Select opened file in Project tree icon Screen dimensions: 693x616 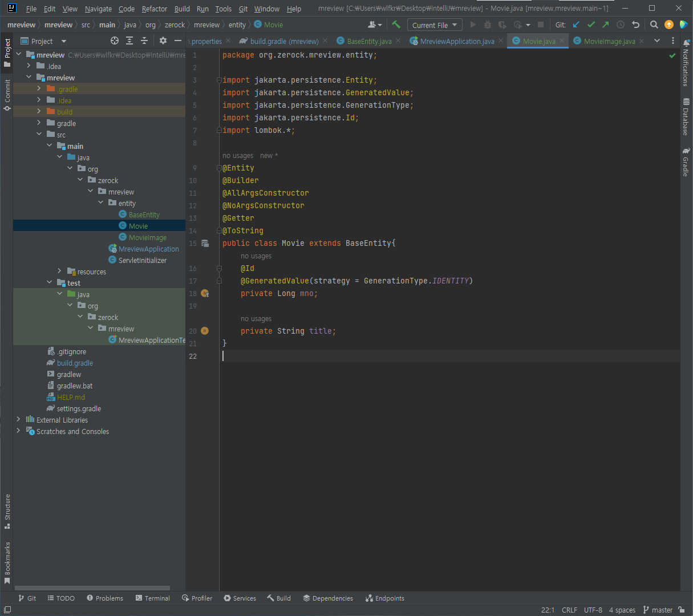tap(115, 40)
